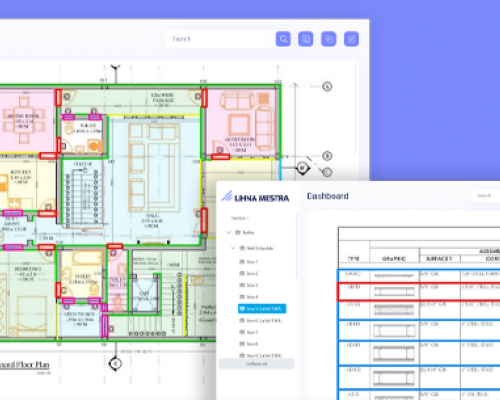Click the CORE column header
The height and width of the screenshot is (400, 500).
[x=492, y=259]
